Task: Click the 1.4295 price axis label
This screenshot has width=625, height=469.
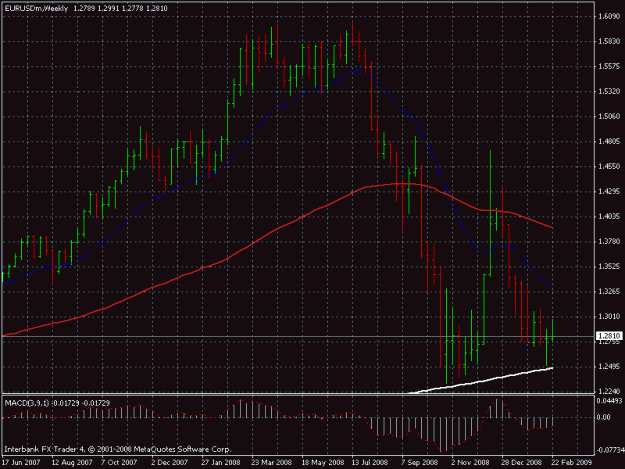Action: coord(609,191)
